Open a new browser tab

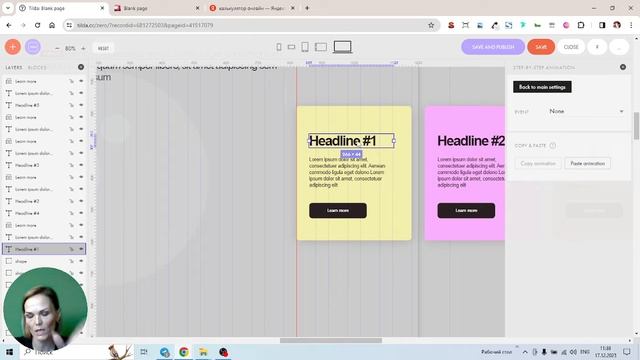tap(307, 8)
